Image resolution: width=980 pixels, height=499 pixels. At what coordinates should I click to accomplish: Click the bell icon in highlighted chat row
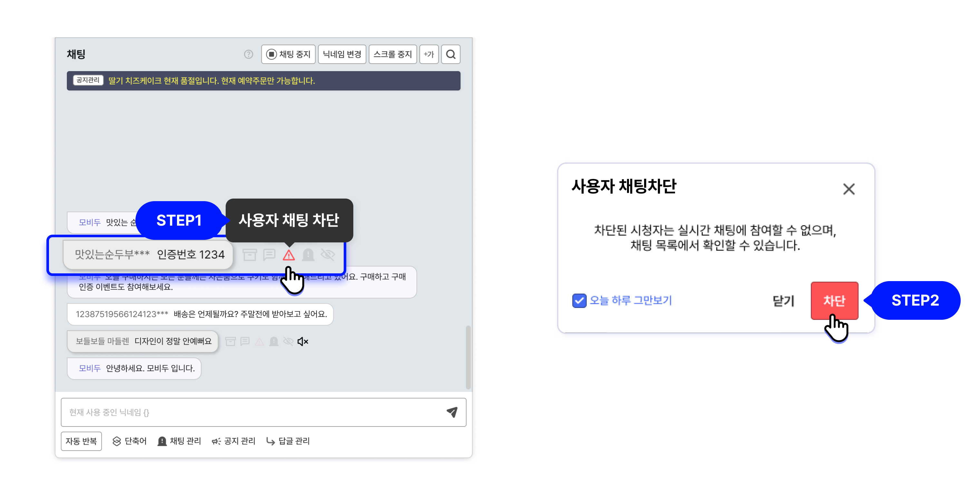point(308,255)
